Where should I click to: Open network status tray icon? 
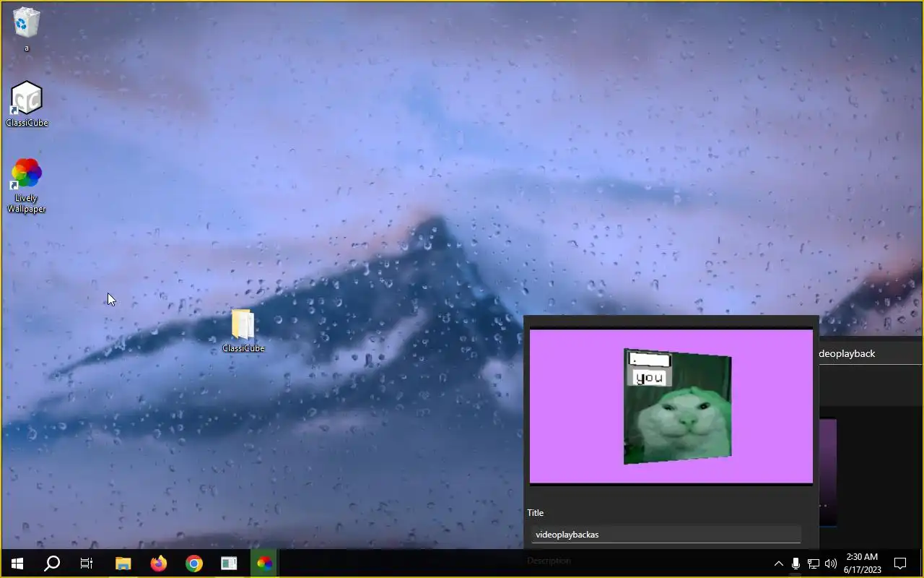click(x=813, y=564)
